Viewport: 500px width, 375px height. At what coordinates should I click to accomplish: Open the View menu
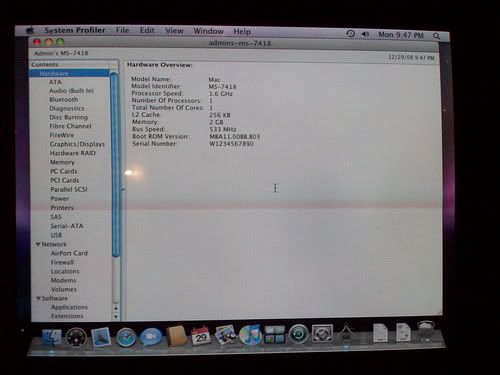pyautogui.click(x=174, y=31)
